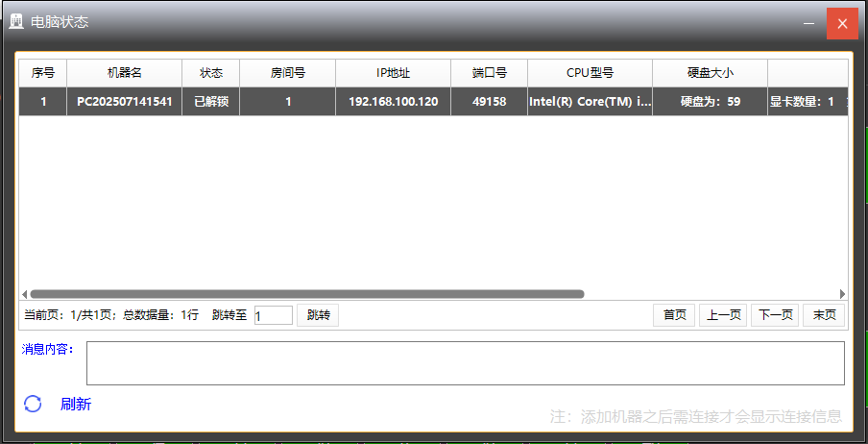Click the 状态 column header

(x=210, y=73)
